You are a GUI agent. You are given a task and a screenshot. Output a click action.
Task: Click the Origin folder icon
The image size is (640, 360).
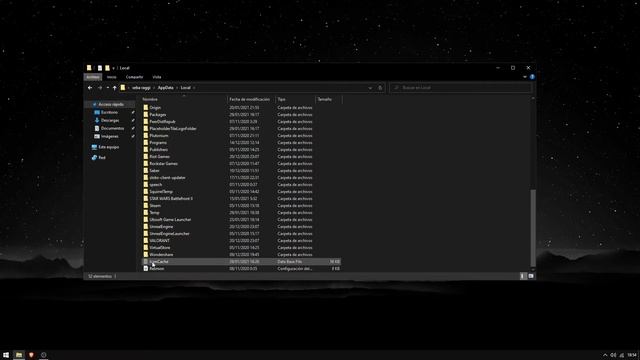click(146, 107)
